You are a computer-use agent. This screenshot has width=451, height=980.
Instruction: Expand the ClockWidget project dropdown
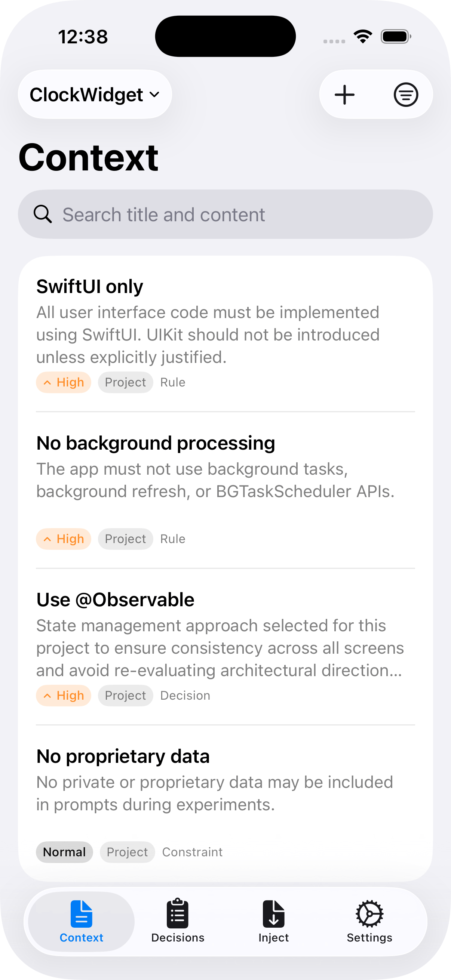point(87,95)
